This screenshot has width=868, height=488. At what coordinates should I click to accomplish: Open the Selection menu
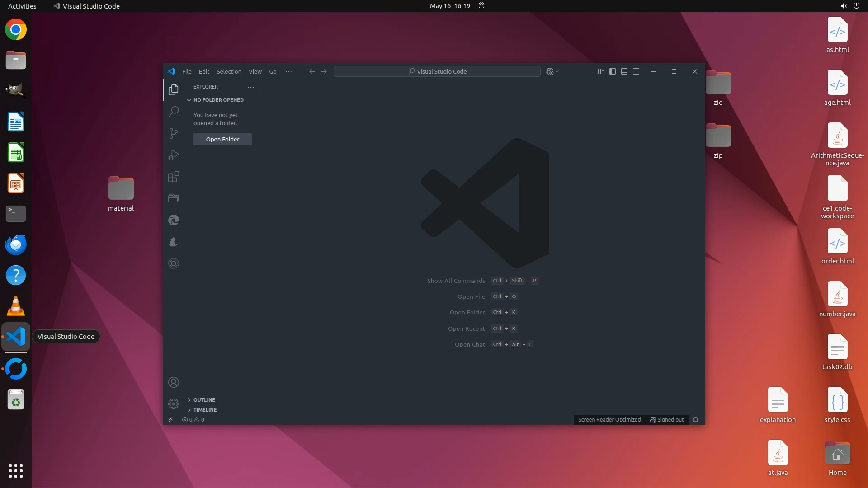[229, 71]
